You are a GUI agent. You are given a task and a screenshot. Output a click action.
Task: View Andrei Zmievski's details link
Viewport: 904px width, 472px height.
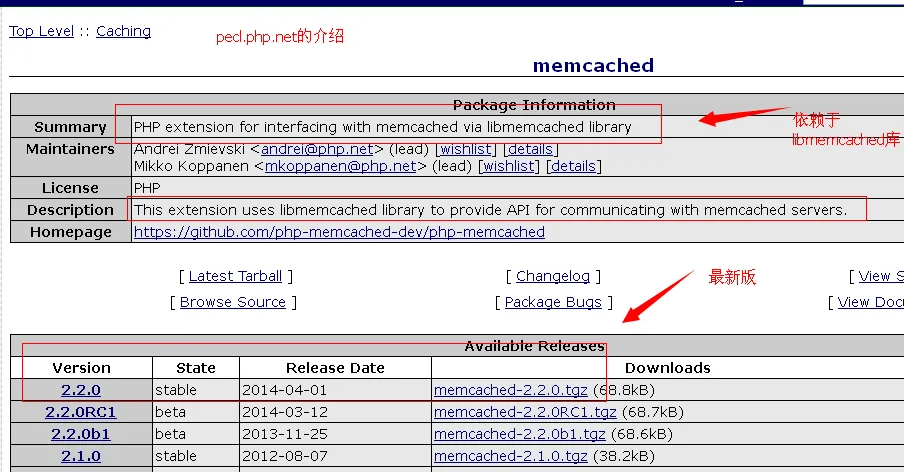point(530,149)
